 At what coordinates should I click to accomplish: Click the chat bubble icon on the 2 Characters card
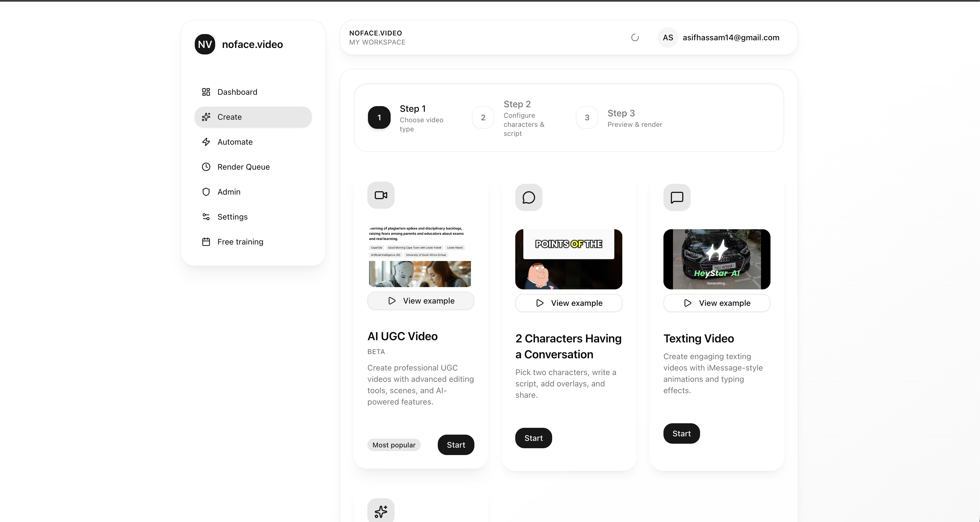pos(528,197)
